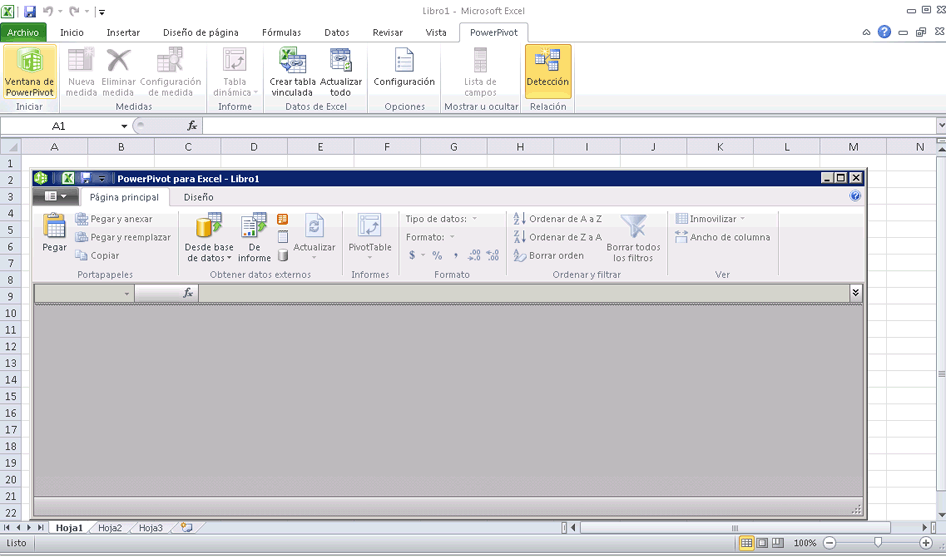The height and width of the screenshot is (557, 946).
Task: Click PowerPivot help icon
Action: pyautogui.click(x=855, y=196)
